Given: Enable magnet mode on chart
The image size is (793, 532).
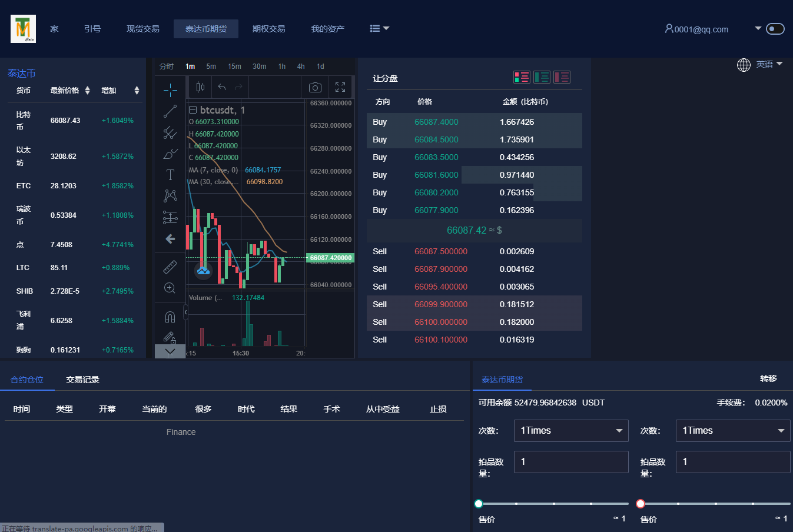Looking at the screenshot, I should [170, 317].
